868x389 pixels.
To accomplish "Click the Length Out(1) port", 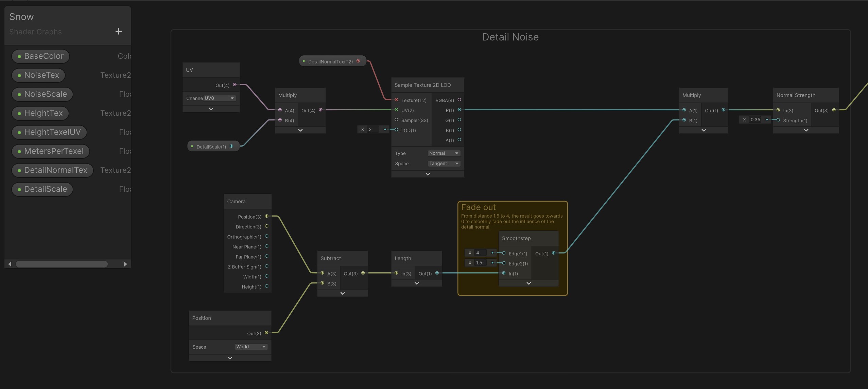I will coord(437,273).
